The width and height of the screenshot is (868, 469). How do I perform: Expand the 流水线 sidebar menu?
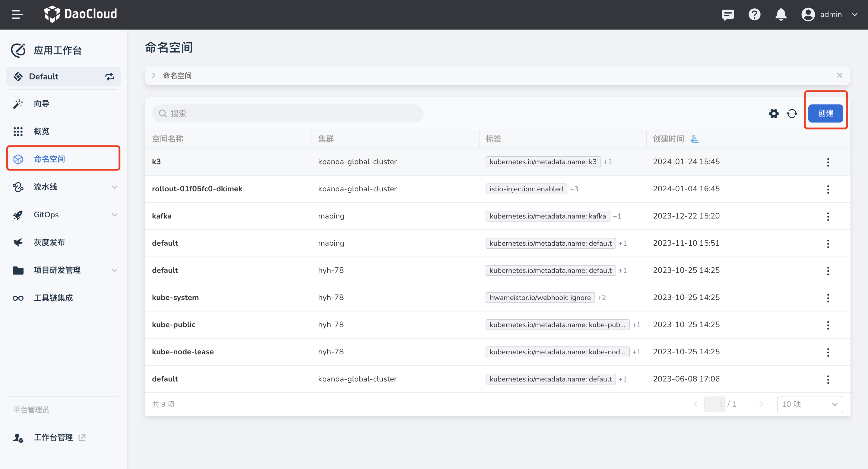115,187
